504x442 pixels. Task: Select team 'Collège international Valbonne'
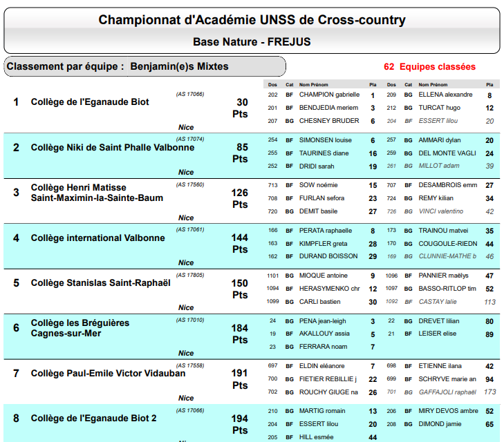pyautogui.click(x=97, y=238)
